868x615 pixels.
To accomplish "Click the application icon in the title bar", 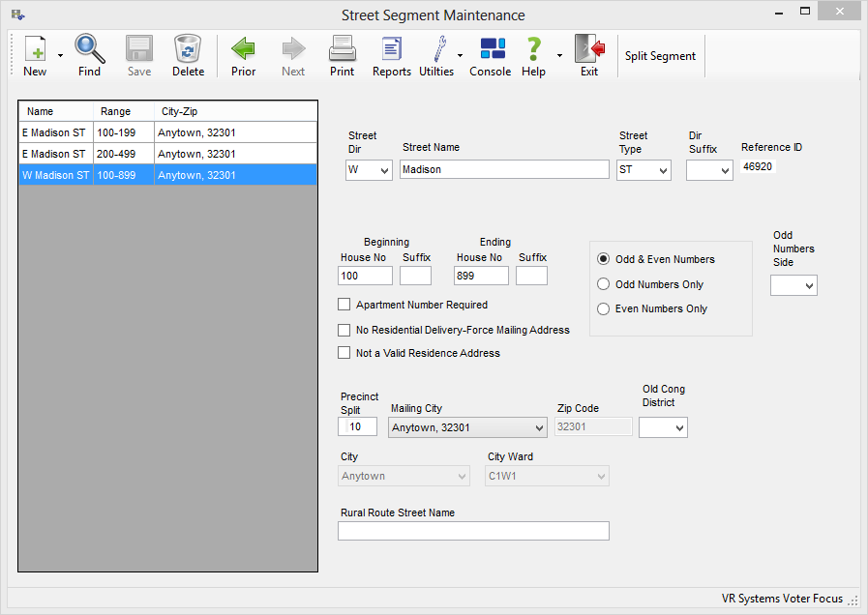I will coord(17,15).
